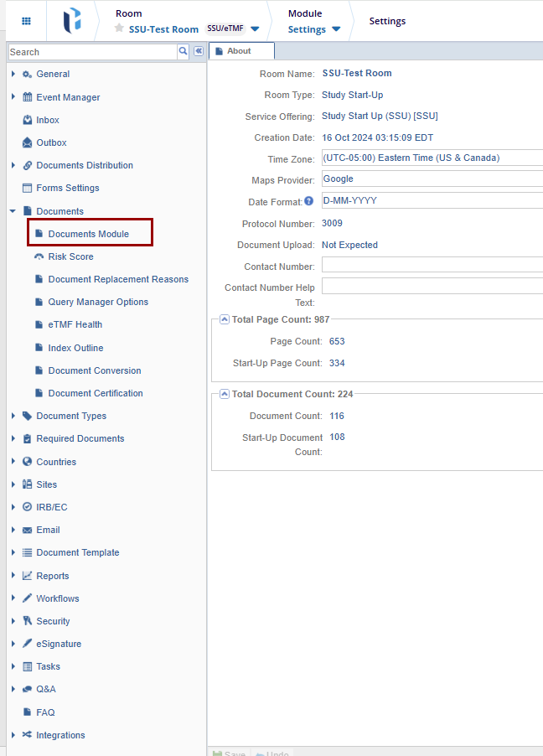543x756 pixels.
Task: Expand the Security tree node
Action: pos(13,621)
